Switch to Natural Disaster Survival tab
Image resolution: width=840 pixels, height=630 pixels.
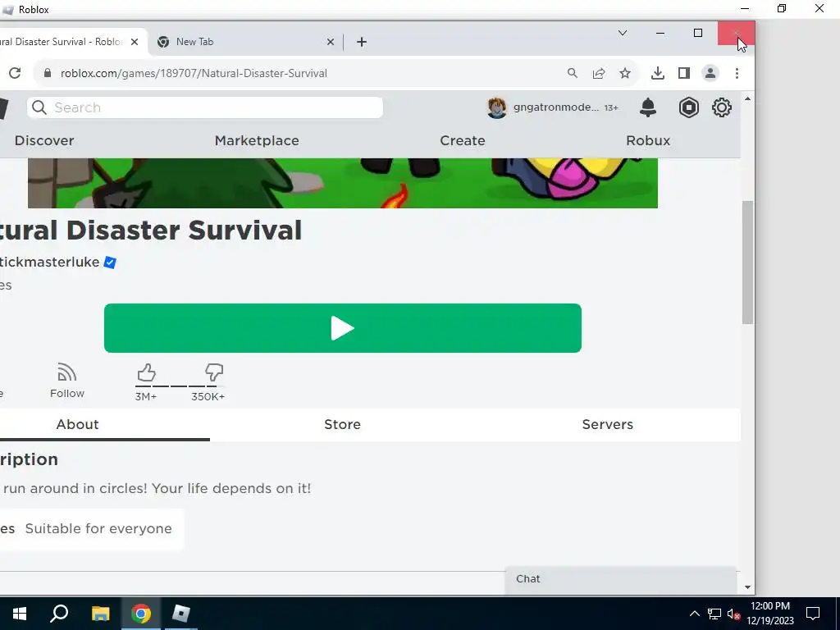72,42
